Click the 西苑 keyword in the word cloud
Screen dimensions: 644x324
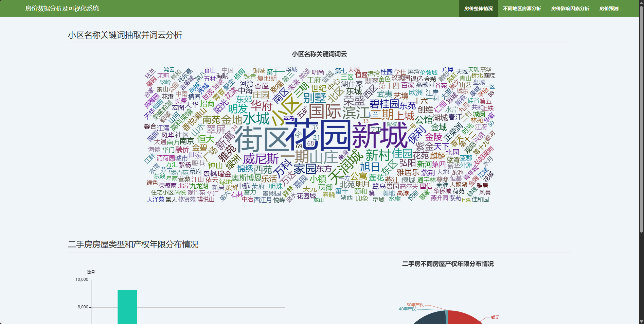click(263, 170)
